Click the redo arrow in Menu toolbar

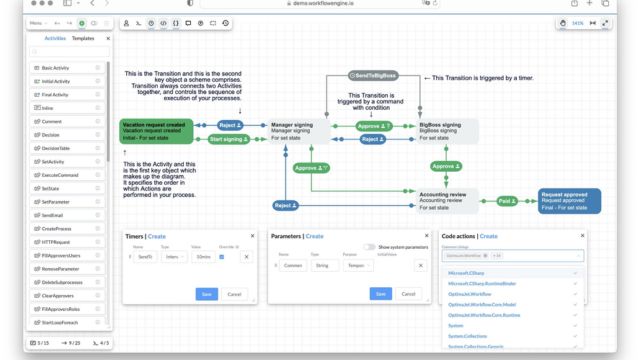coord(69,23)
